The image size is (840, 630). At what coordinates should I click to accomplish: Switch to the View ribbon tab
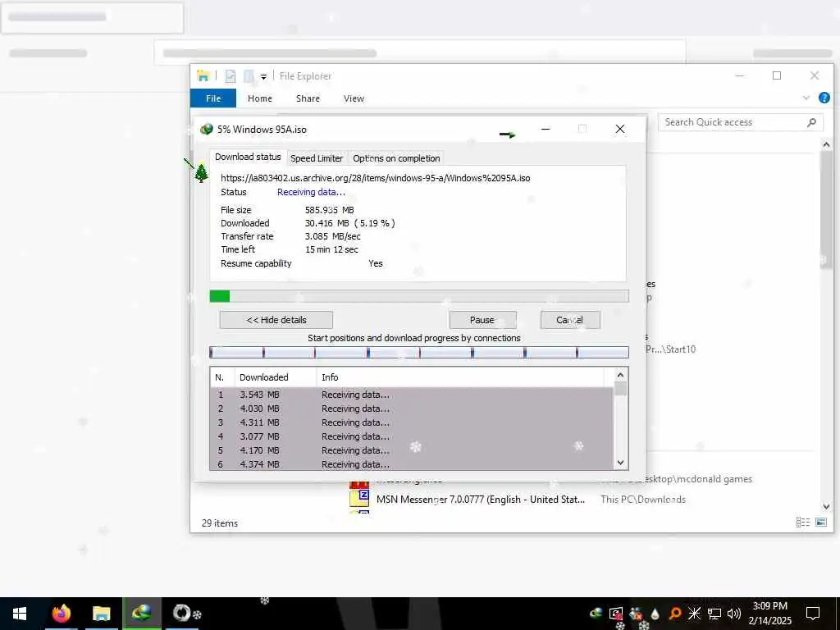[x=354, y=98]
